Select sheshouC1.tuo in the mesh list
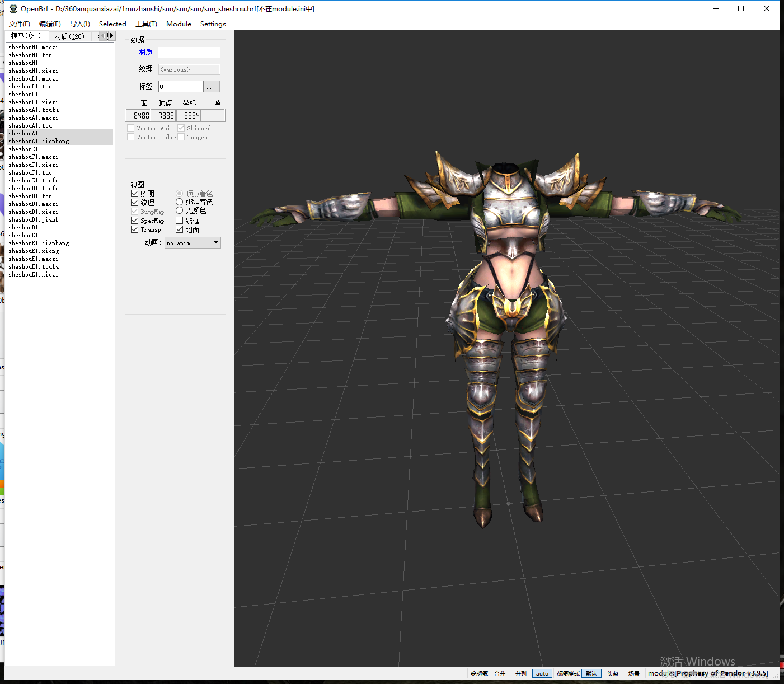The height and width of the screenshot is (684, 784). 59,173
